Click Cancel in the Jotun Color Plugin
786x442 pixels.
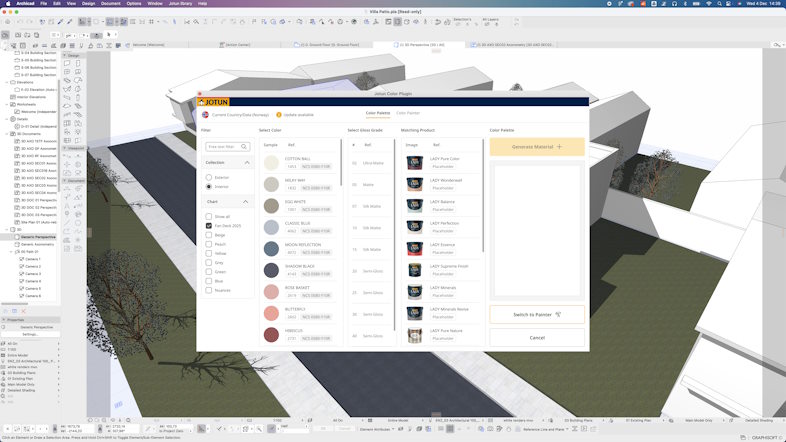(x=537, y=338)
